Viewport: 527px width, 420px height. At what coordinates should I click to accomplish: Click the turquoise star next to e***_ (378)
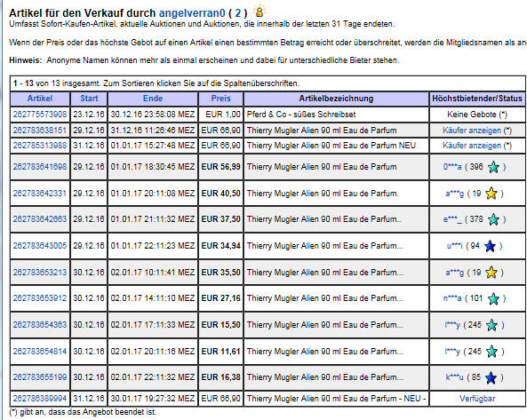coord(493,219)
